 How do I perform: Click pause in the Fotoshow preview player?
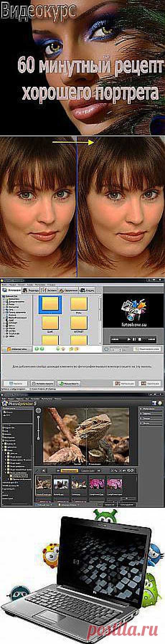pos(134,338)
